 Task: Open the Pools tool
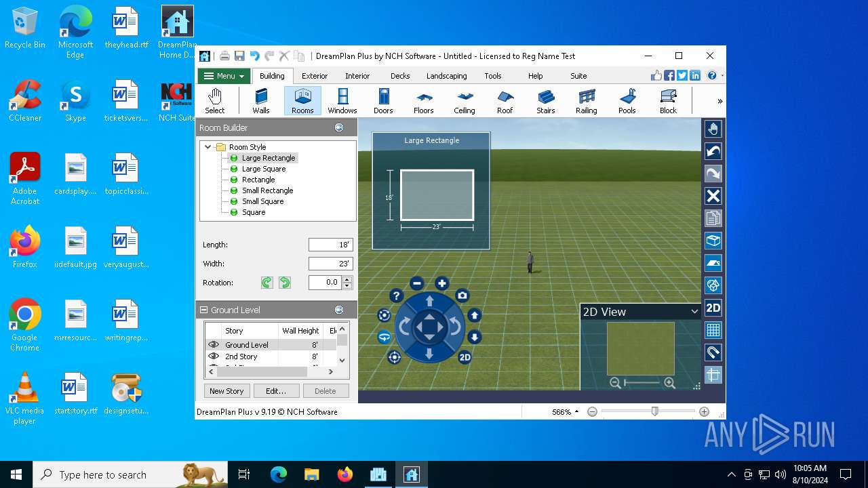[627, 101]
